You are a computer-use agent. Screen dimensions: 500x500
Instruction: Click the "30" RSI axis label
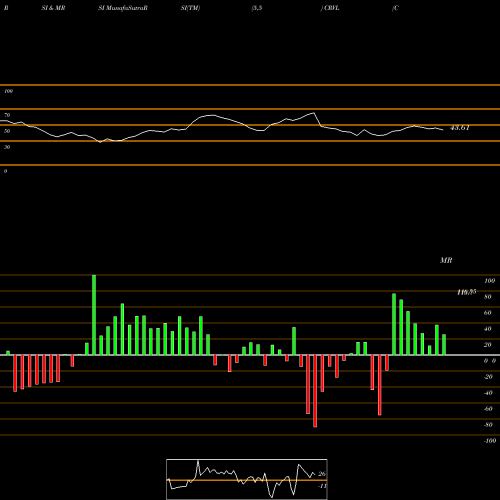click(x=7, y=147)
